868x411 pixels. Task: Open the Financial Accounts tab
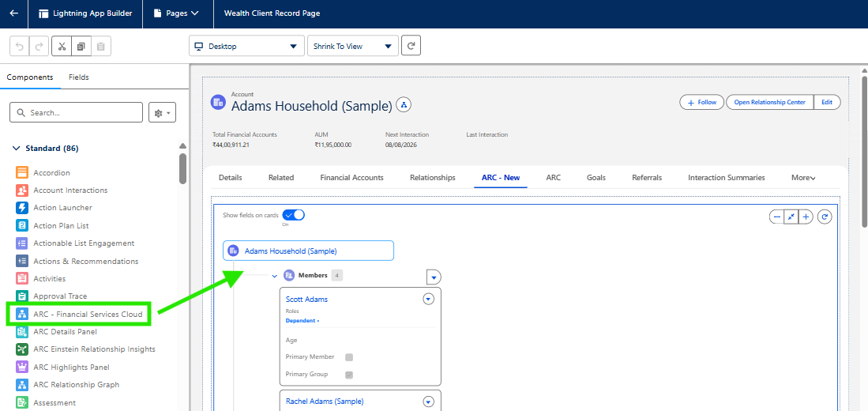[351, 178]
